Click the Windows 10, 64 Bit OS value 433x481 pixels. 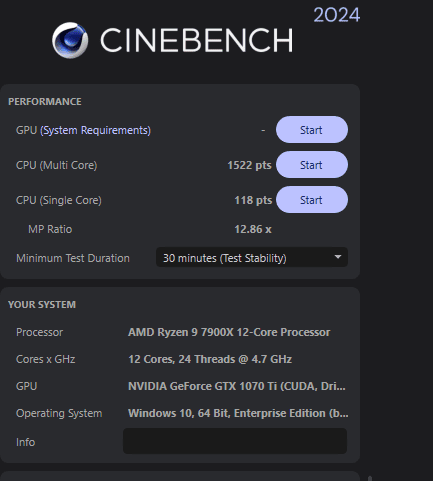click(x=238, y=413)
